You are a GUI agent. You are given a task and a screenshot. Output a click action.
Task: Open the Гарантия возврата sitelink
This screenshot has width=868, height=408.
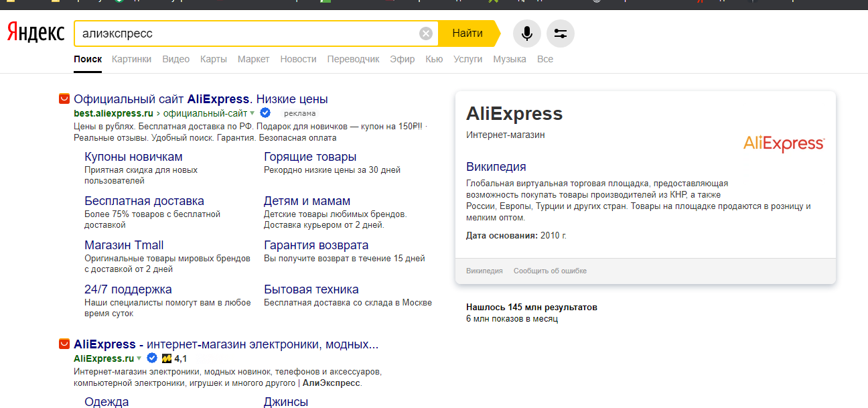(316, 245)
